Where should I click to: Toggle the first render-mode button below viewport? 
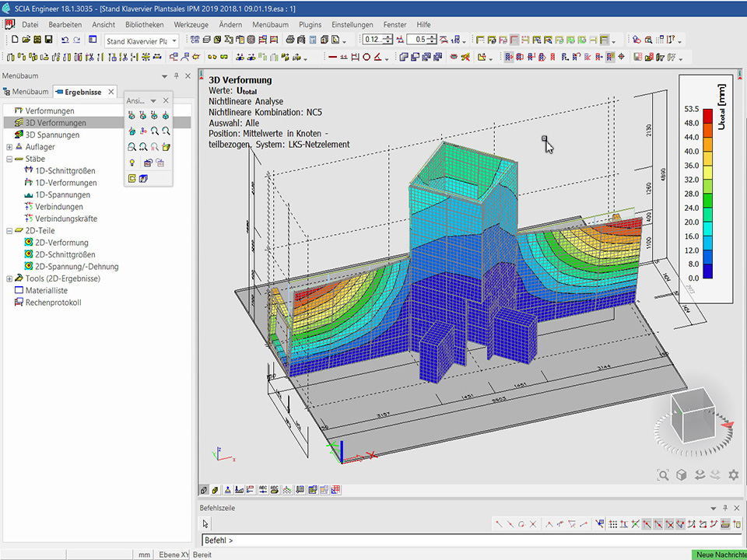point(204,490)
